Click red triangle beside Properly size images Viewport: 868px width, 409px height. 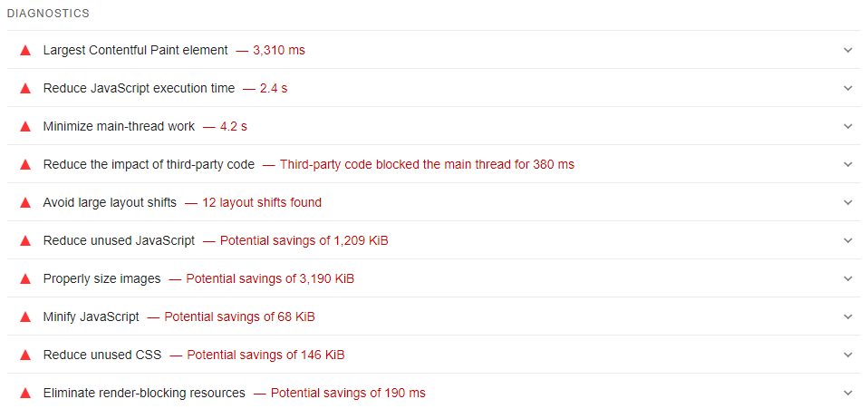(x=25, y=279)
